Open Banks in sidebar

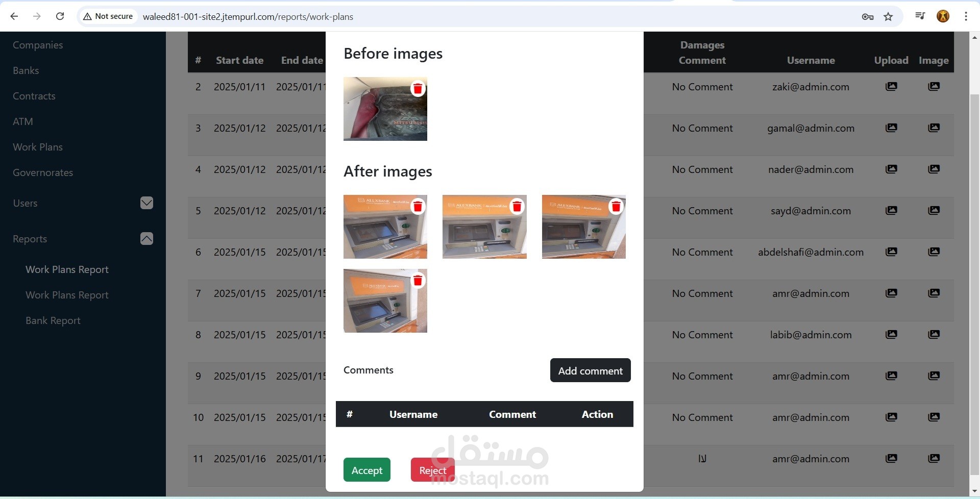pos(26,70)
